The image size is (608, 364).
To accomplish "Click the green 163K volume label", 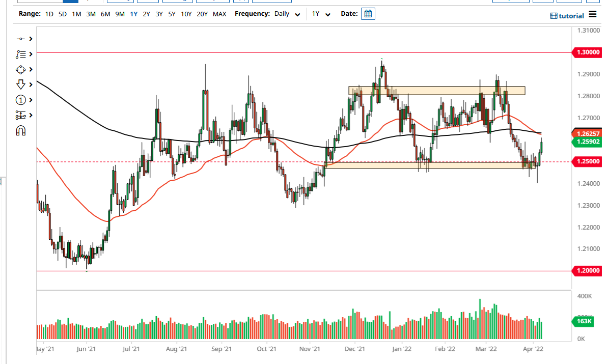I will point(584,322).
